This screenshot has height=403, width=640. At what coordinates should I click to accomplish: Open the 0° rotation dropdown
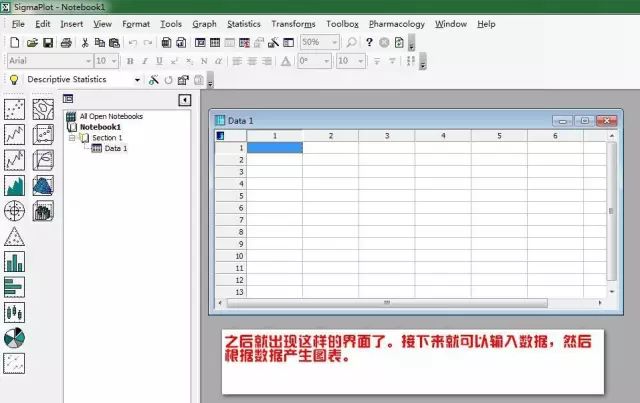tap(327, 61)
